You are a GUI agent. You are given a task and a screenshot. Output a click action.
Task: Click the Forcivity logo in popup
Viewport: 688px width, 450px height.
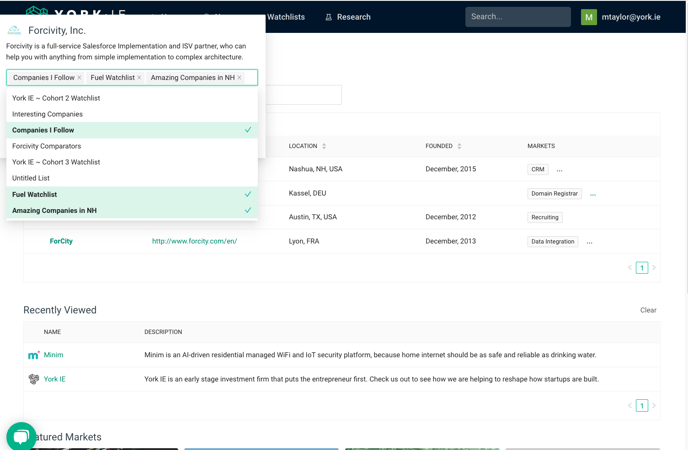point(14,30)
